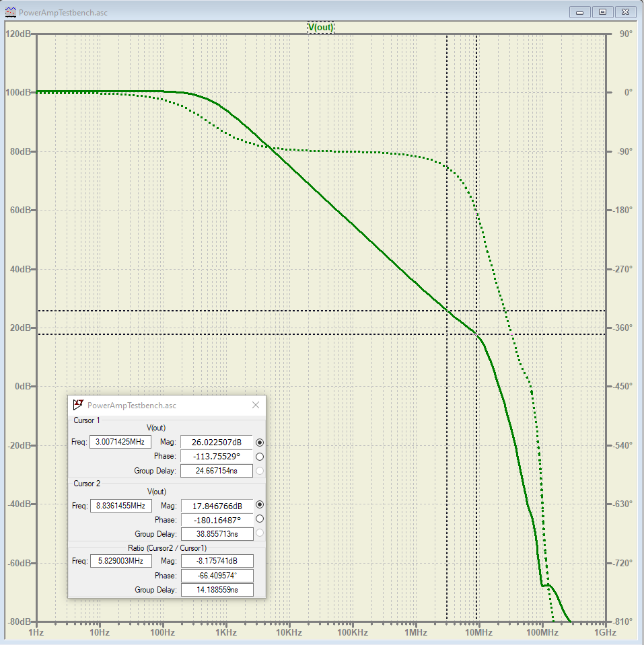
Task: Click Cursor 2 Group Delay field 38.855713ns
Action: point(217,534)
